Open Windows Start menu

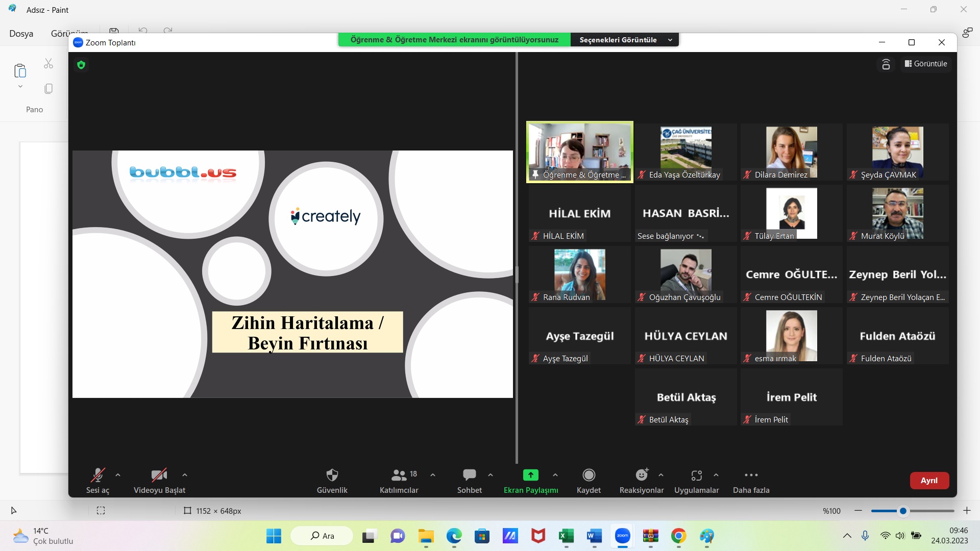tap(274, 536)
